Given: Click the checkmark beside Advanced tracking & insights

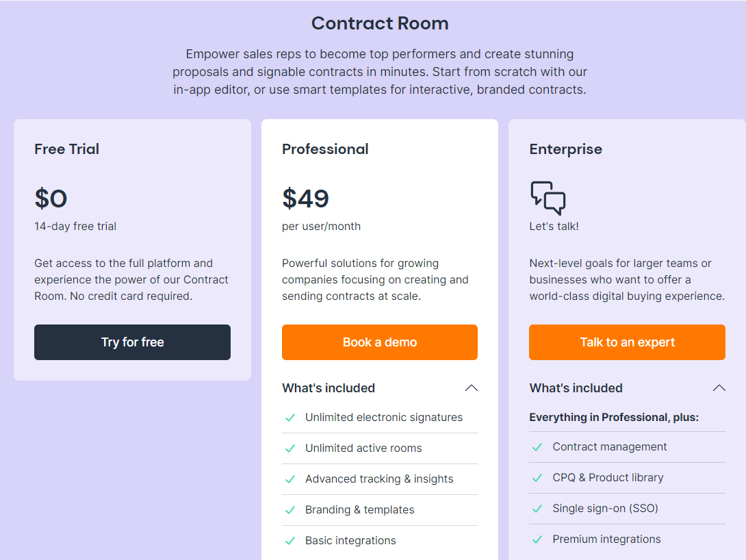Looking at the screenshot, I should [x=291, y=479].
